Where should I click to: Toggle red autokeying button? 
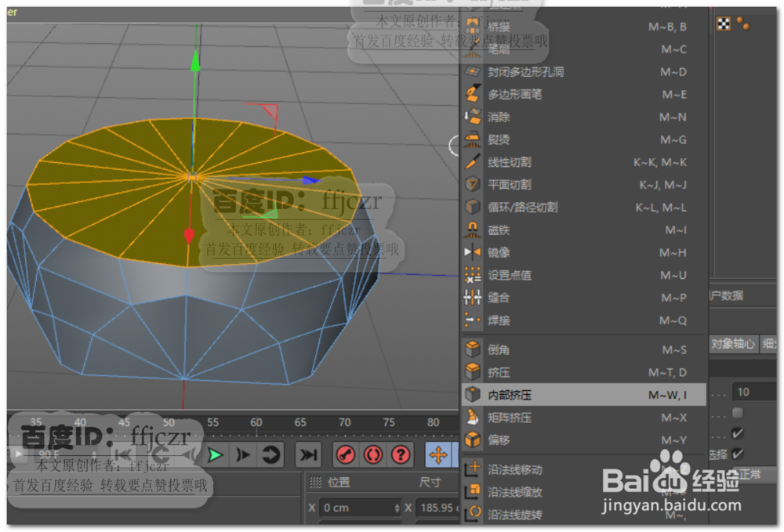tap(373, 455)
